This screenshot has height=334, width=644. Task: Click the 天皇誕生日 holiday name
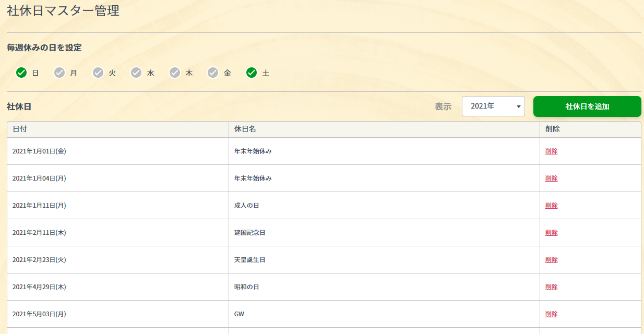click(x=250, y=260)
